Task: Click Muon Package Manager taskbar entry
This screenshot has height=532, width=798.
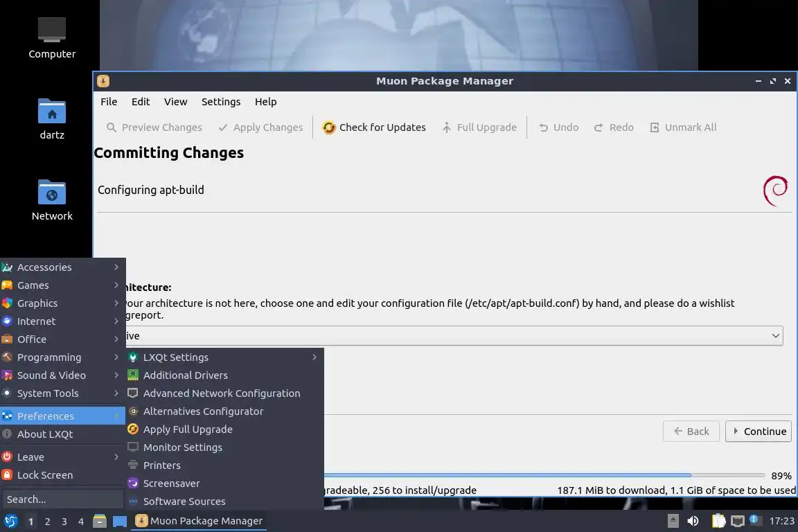Action: click(x=199, y=521)
